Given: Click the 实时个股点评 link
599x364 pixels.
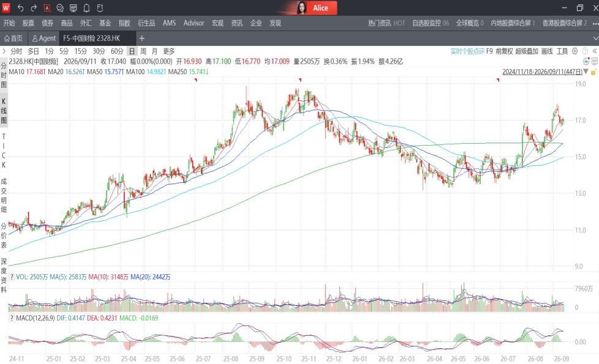Looking at the screenshot, I should 467,51.
